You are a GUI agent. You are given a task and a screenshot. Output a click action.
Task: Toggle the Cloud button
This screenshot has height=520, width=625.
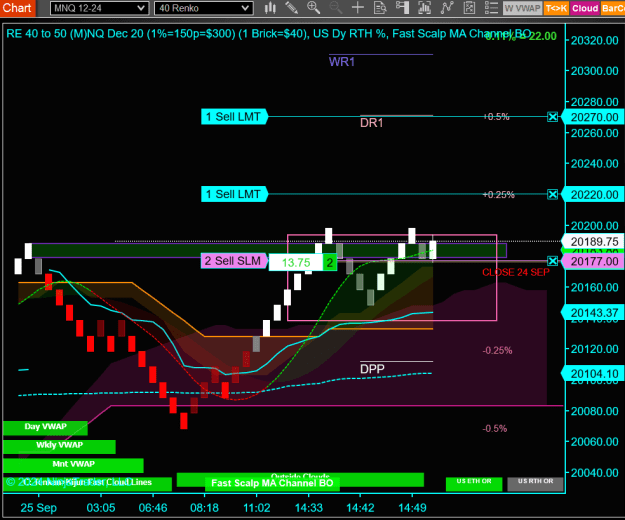coord(585,8)
